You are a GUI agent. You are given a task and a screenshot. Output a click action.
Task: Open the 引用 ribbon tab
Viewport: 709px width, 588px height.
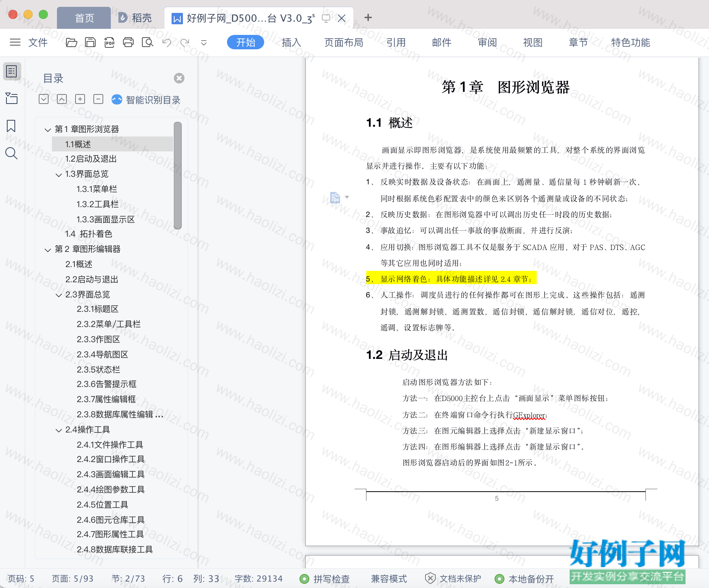[396, 42]
